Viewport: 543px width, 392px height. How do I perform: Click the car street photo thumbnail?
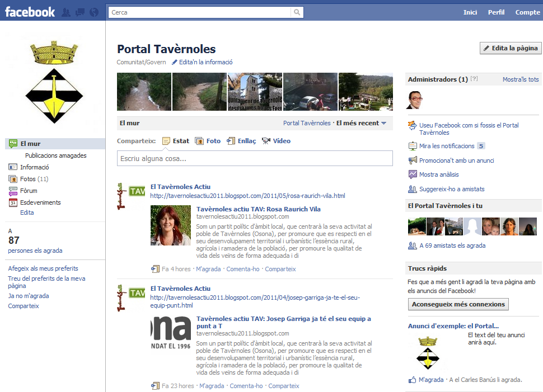click(310, 92)
